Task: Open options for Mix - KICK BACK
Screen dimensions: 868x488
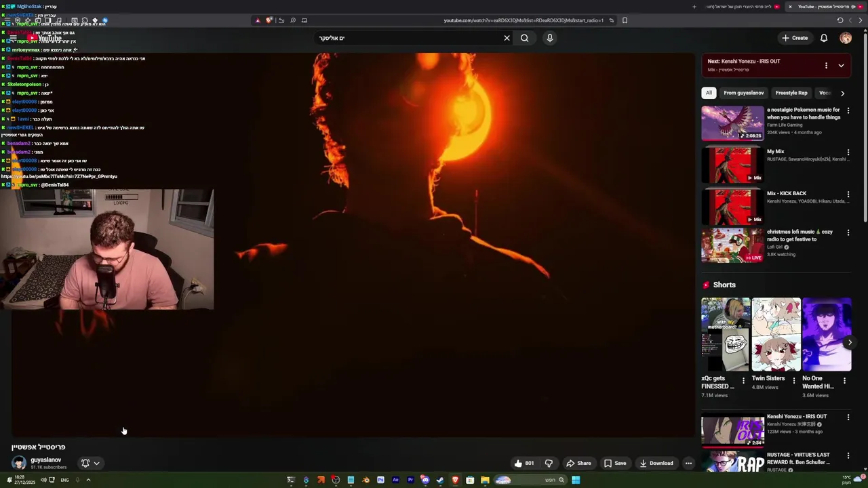Action: 848,194
